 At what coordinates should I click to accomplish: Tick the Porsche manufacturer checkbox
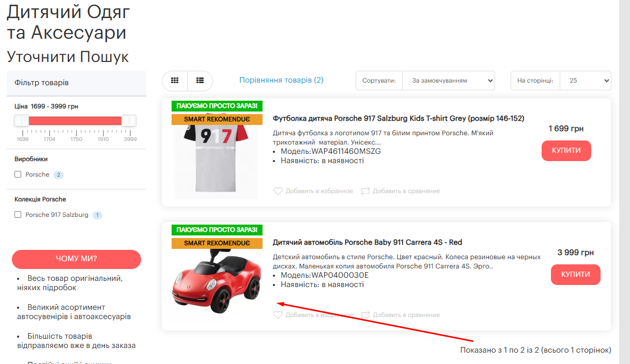18,175
